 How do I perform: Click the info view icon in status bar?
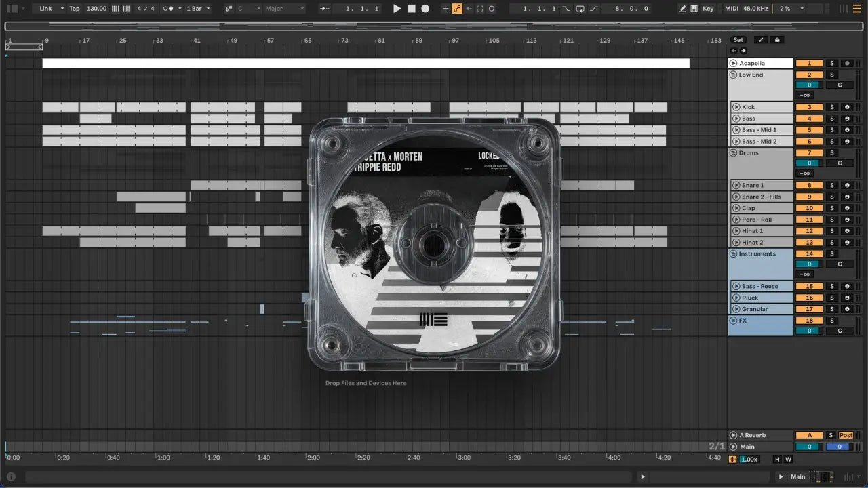click(x=11, y=477)
